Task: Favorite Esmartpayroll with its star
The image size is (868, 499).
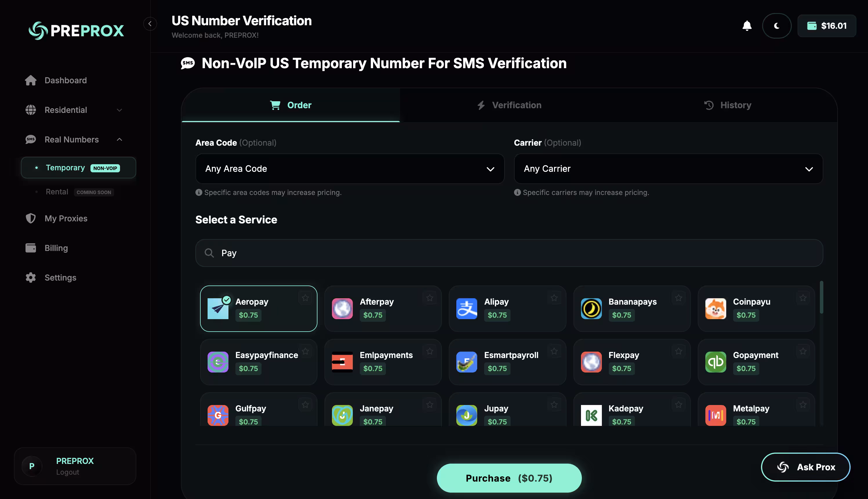Action: (554, 351)
